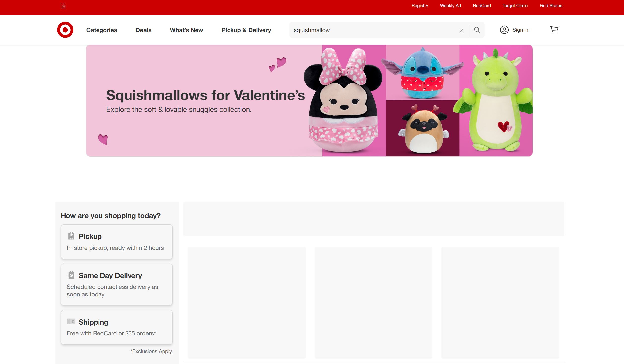Click the pug squishmallow image
Image resolution: width=624 pixels, height=364 pixels.
pyautogui.click(x=424, y=129)
